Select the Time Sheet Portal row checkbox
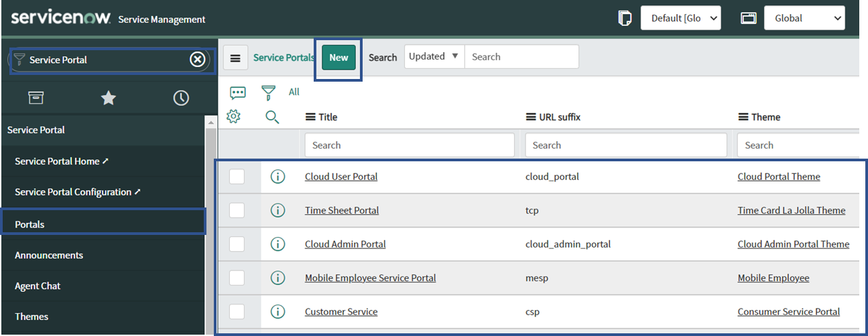 coord(237,210)
